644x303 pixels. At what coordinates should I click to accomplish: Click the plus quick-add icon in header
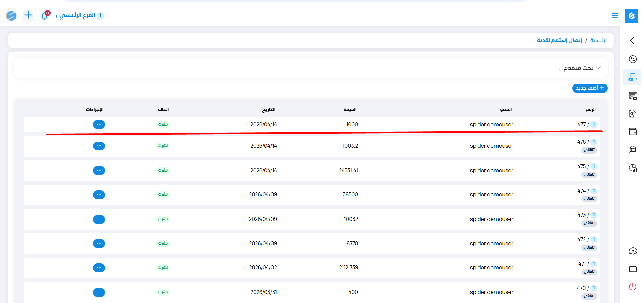pyautogui.click(x=28, y=15)
